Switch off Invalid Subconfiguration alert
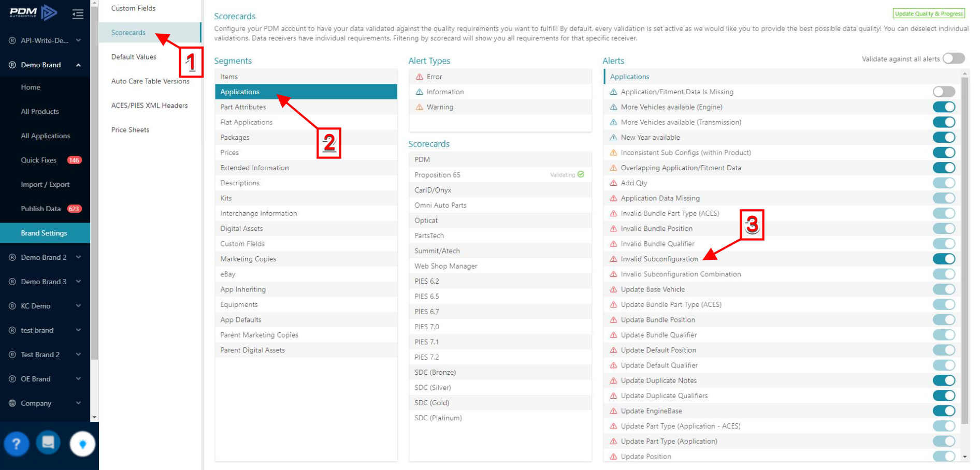The height and width of the screenshot is (470, 980). (944, 259)
